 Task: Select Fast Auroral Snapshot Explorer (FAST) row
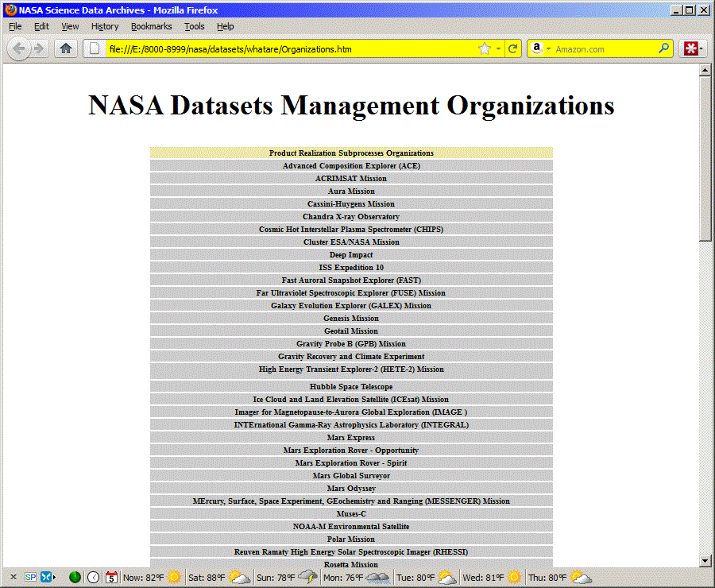[x=351, y=280]
